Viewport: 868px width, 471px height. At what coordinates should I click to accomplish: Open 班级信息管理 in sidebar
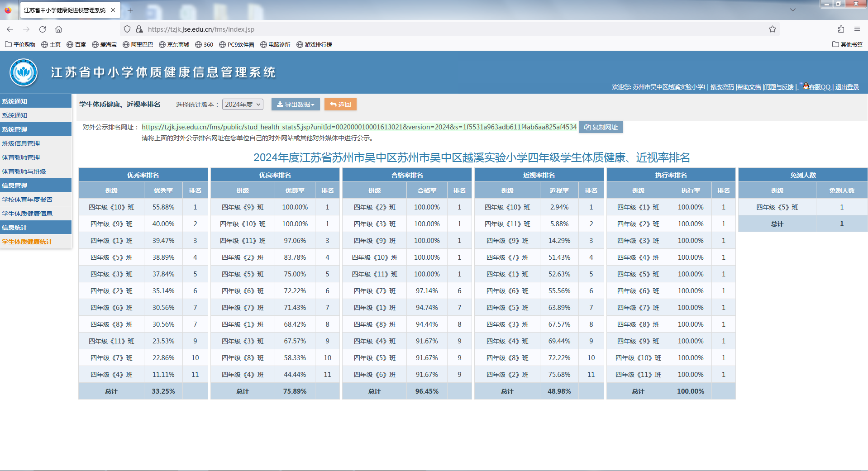coord(36,143)
